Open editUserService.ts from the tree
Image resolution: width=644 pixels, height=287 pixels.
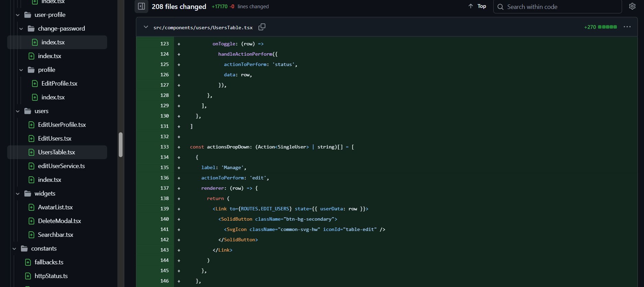coord(61,166)
